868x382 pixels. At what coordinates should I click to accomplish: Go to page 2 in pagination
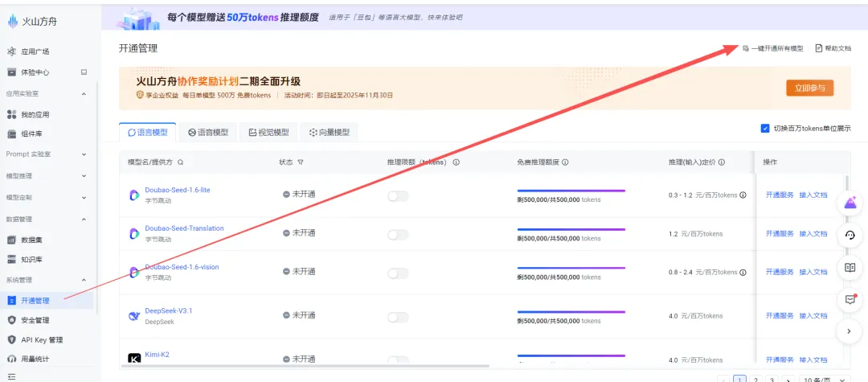tap(755, 380)
